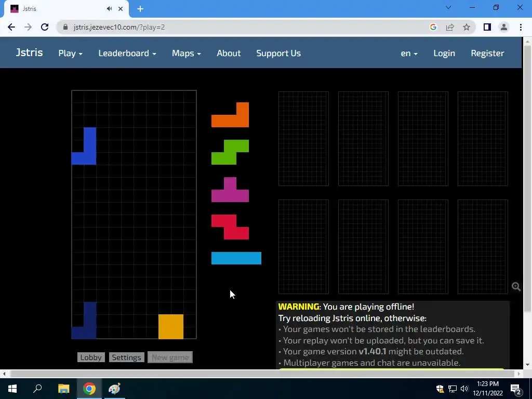Click the Register link

487,54
